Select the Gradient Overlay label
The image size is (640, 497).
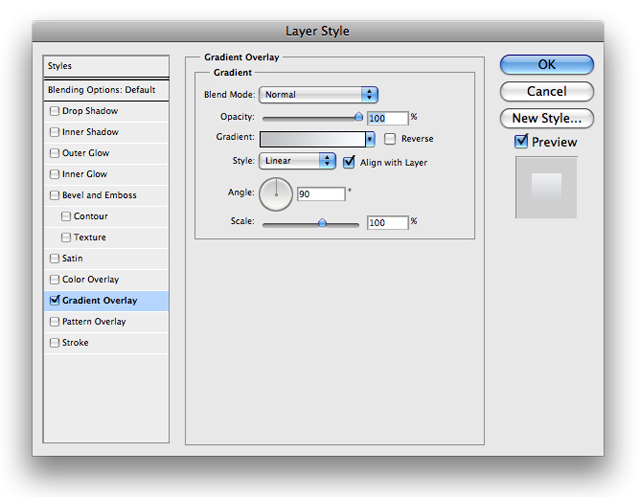[x=100, y=301]
